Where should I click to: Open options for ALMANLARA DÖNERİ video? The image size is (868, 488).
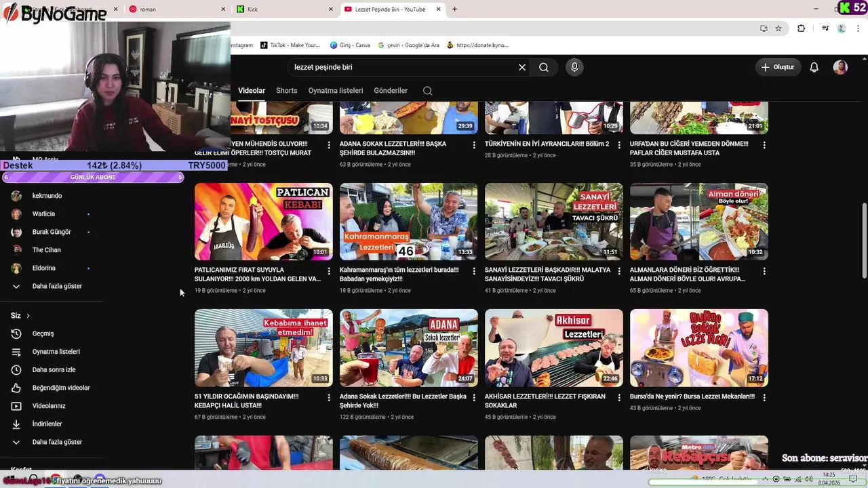pos(764,271)
